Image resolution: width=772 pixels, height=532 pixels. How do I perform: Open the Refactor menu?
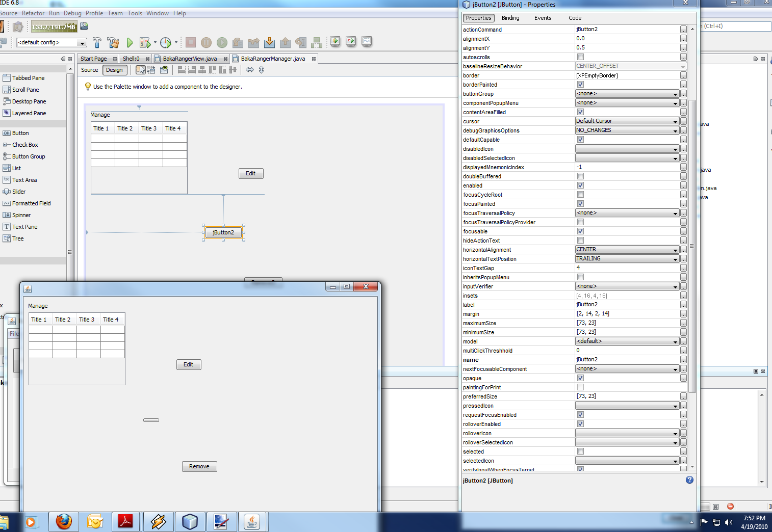[33, 13]
